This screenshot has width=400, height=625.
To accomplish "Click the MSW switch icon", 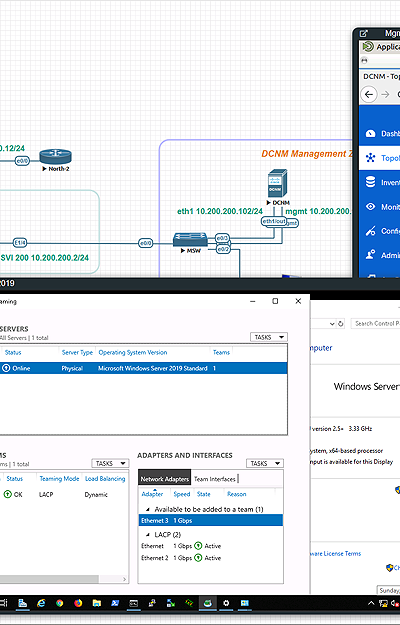I will coord(190,240).
